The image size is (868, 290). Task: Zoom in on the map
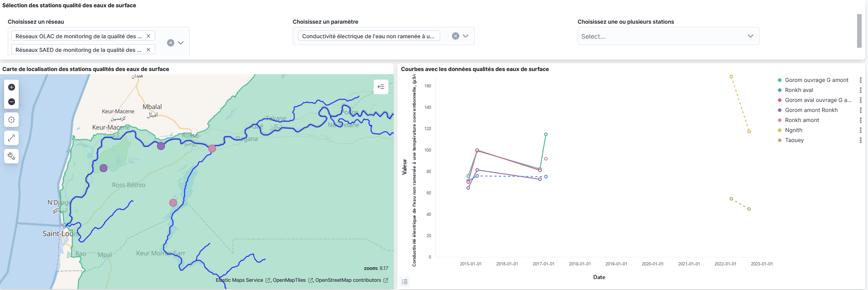[11, 87]
